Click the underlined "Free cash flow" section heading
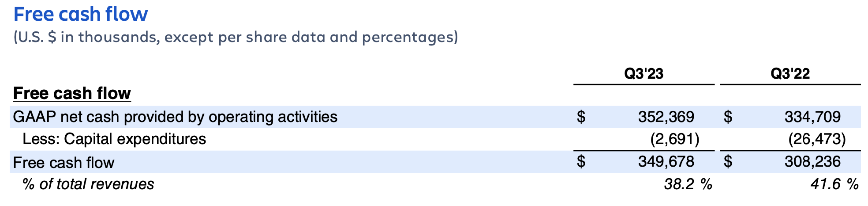868x206 pixels. [72, 93]
